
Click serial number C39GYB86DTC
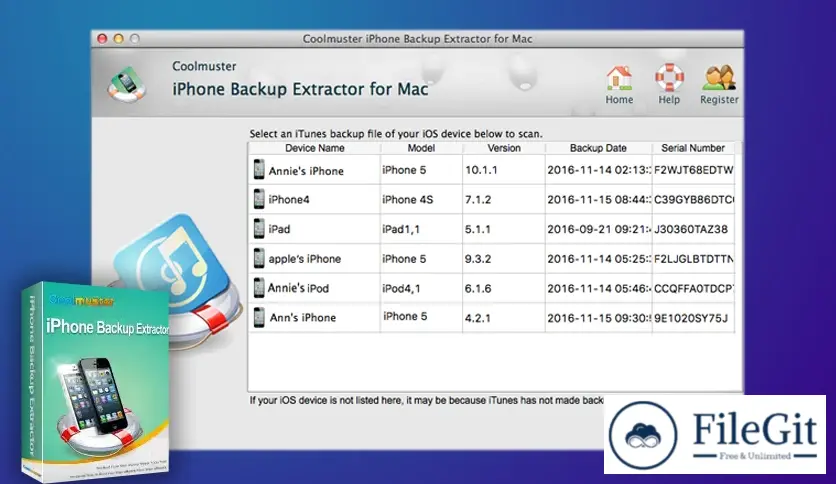[694, 199]
